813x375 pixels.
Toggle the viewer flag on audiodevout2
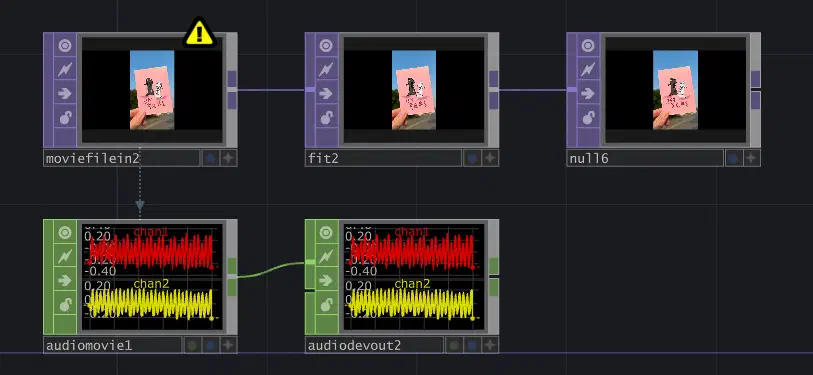pyautogui.click(x=327, y=232)
